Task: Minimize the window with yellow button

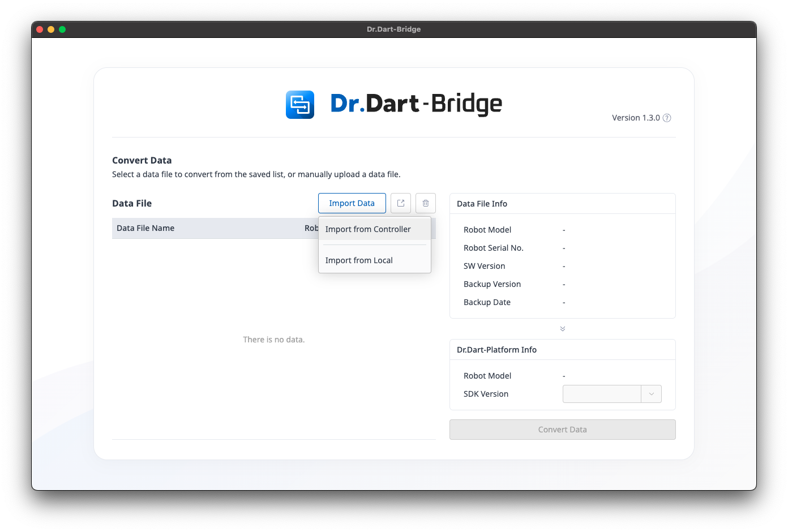Action: 51,29
